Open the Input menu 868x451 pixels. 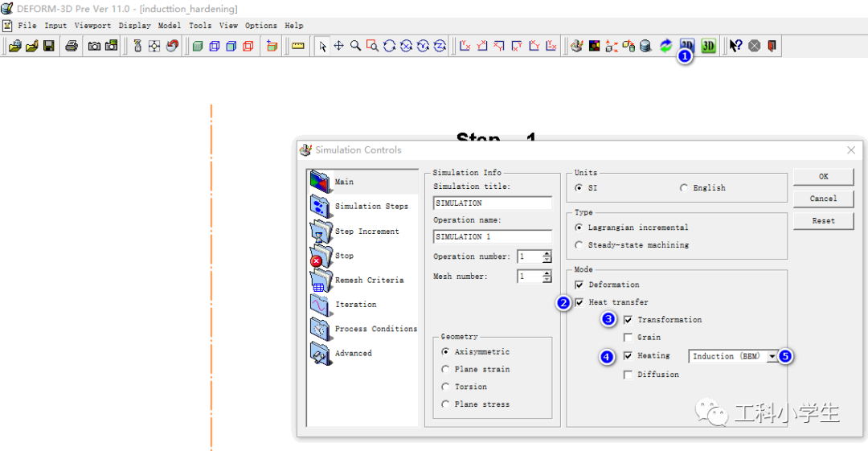pos(55,26)
